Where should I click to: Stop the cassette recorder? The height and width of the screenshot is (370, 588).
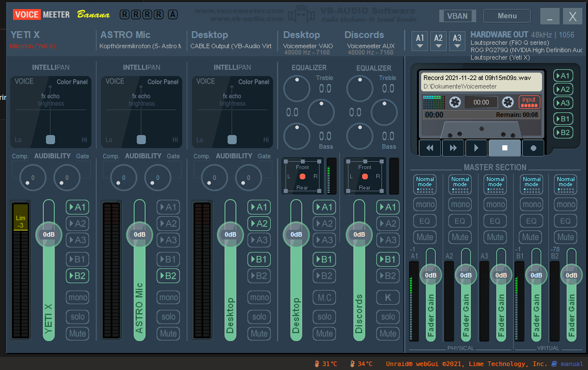(x=505, y=148)
